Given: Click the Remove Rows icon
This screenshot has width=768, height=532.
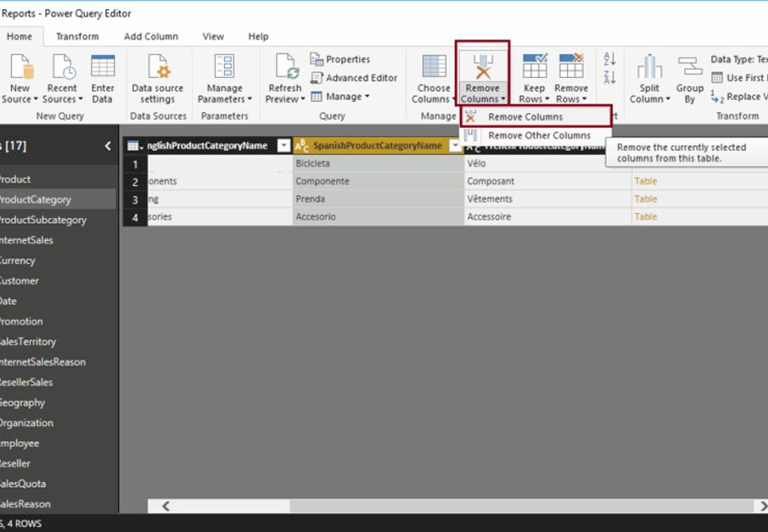Looking at the screenshot, I should (572, 66).
